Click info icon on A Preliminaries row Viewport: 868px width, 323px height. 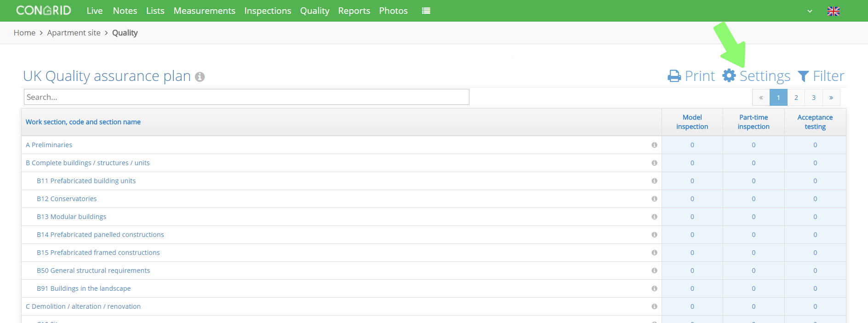tap(654, 145)
